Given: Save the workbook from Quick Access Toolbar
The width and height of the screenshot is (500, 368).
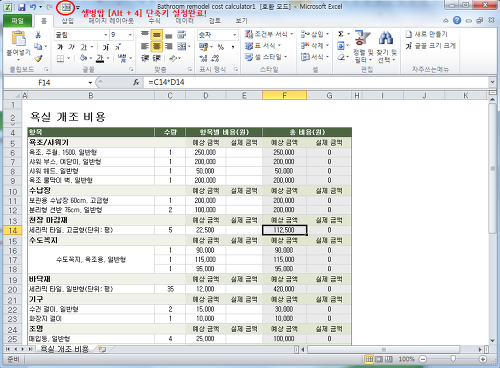Looking at the screenshot, I should [x=22, y=7].
